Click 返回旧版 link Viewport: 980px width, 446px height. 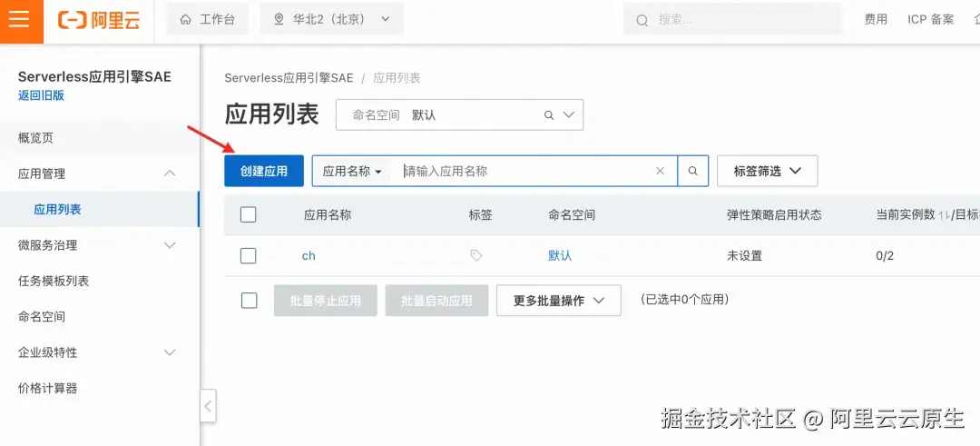pyautogui.click(x=41, y=95)
